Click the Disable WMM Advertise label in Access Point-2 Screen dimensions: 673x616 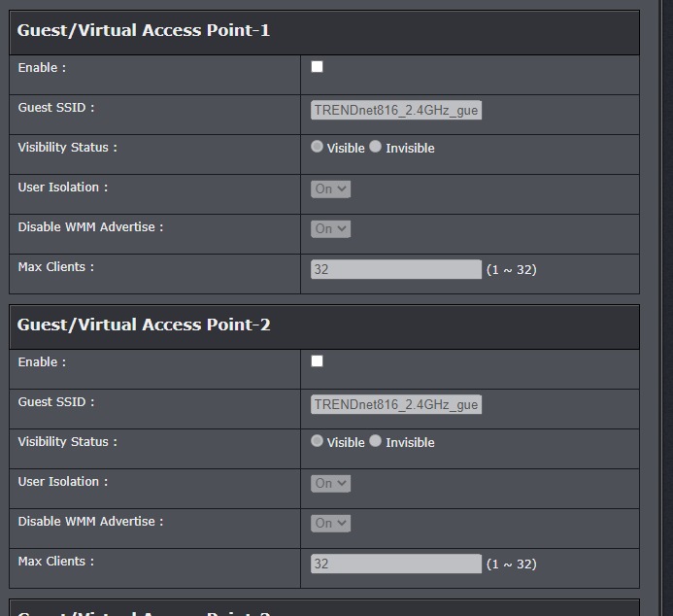(x=90, y=522)
